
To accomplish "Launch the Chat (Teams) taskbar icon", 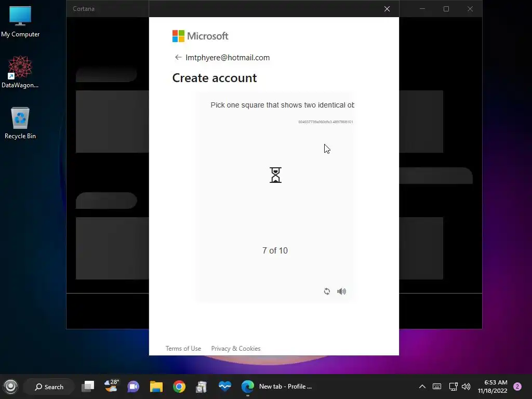I will tap(134, 387).
